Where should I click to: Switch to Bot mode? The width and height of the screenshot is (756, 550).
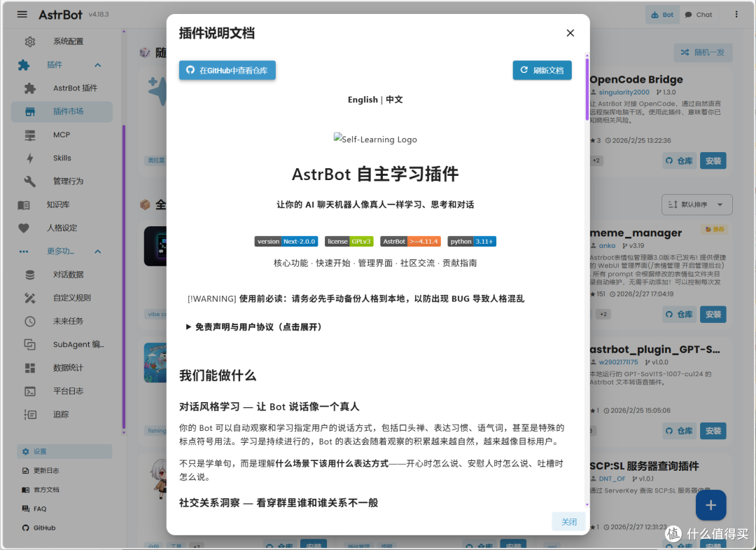662,15
